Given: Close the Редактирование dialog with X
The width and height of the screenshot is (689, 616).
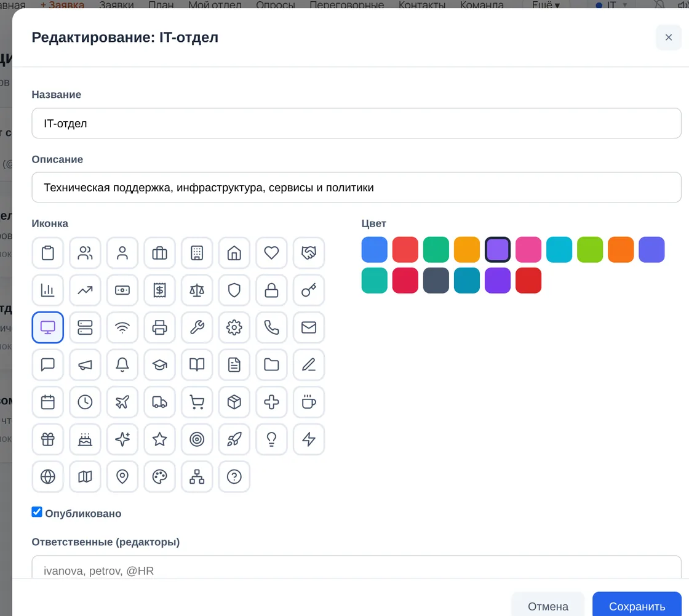Looking at the screenshot, I should [x=668, y=38].
